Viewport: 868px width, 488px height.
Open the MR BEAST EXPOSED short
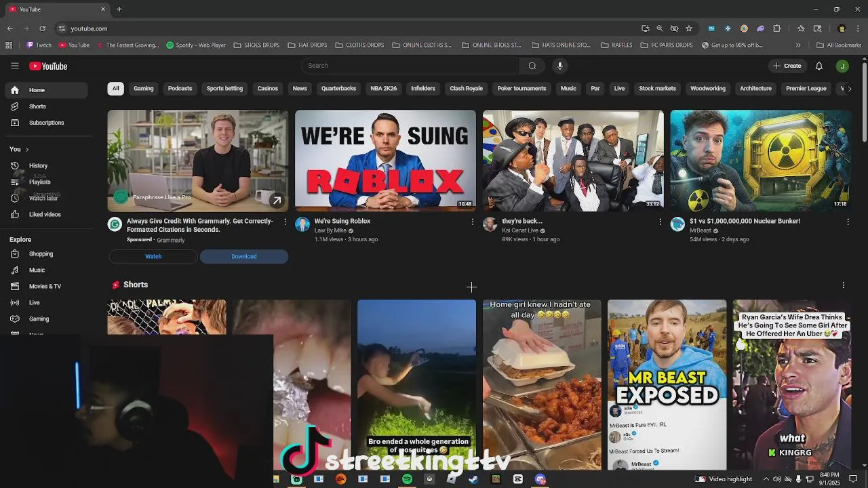(x=667, y=384)
